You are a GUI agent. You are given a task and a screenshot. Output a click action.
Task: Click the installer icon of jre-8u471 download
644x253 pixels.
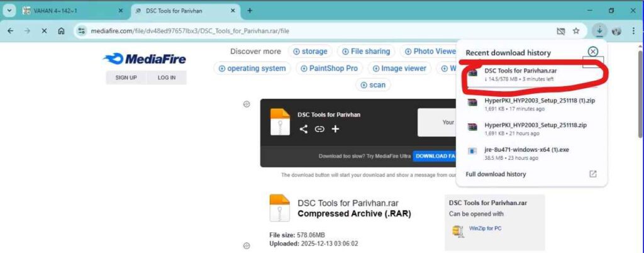click(x=473, y=151)
